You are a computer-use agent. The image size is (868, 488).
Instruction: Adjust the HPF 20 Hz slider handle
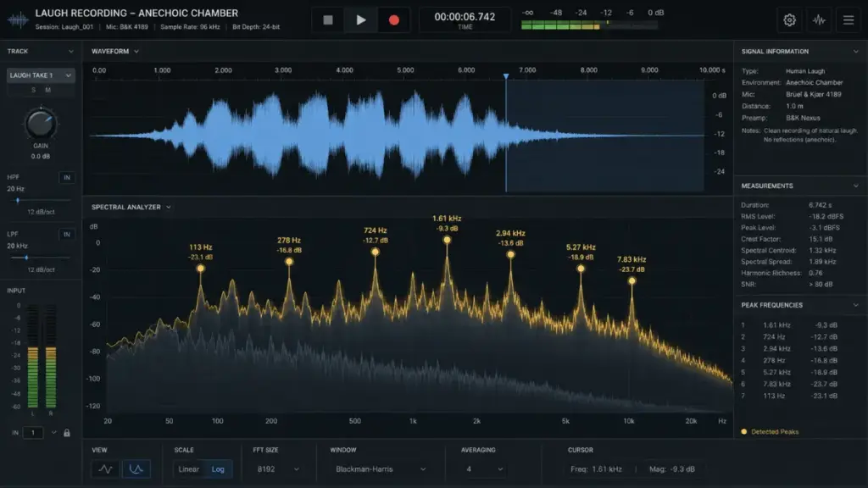pyautogui.click(x=18, y=200)
